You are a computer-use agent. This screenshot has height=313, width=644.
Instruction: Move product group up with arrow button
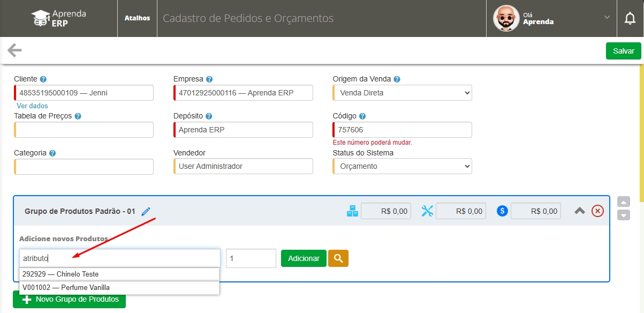coord(623,202)
